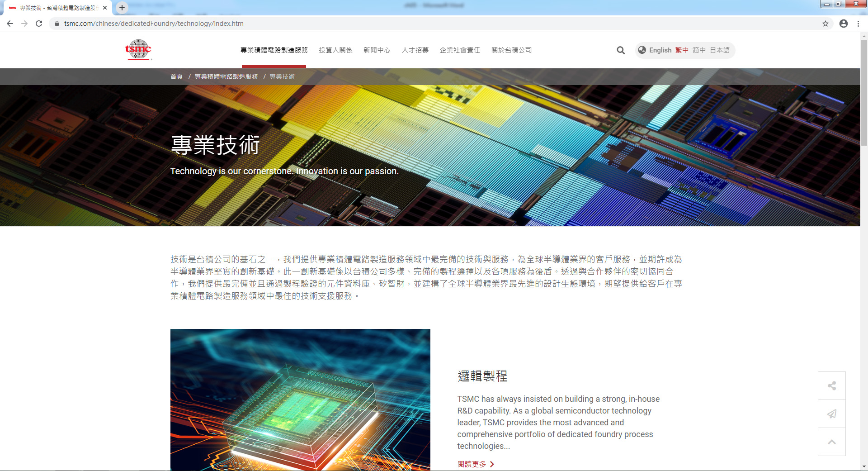Close the TSMC browser tab
This screenshot has width=868, height=471.
click(x=105, y=8)
